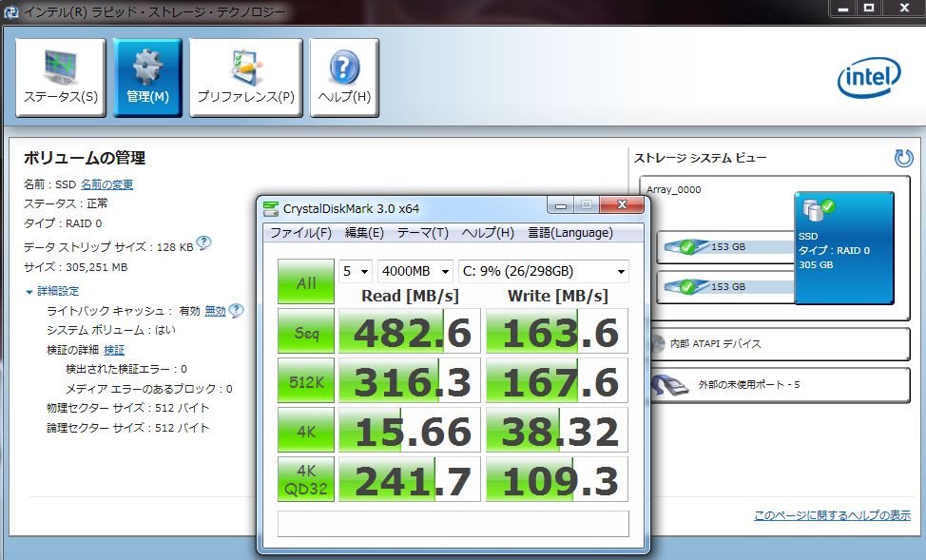Open the Theme (テーマ) menu in CrystalDiskMark
The image size is (926, 560).
423,233
